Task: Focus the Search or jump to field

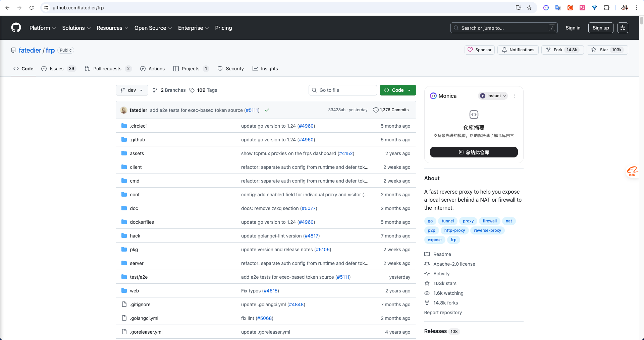Action: 504,28
